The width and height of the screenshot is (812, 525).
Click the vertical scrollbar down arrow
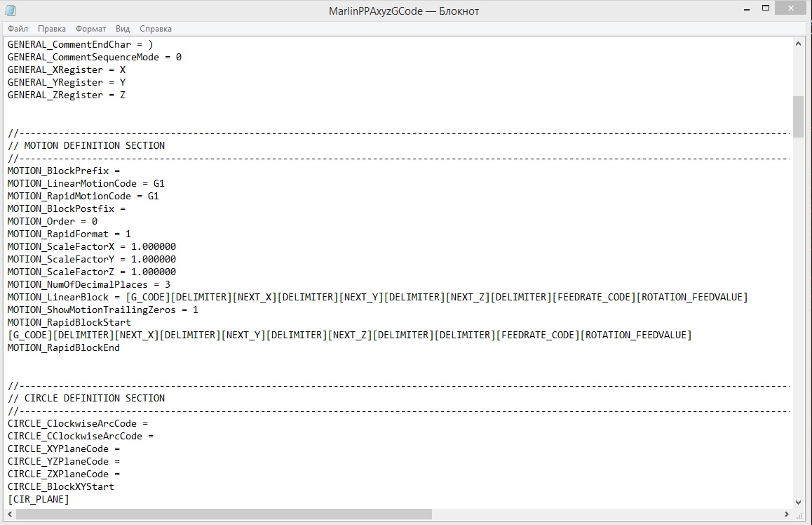point(798,503)
